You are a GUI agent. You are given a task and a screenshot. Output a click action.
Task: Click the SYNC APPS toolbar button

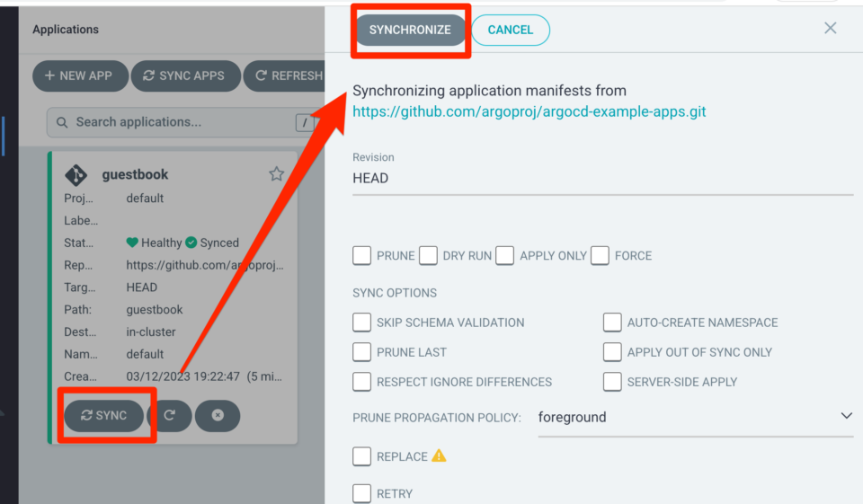coord(185,76)
